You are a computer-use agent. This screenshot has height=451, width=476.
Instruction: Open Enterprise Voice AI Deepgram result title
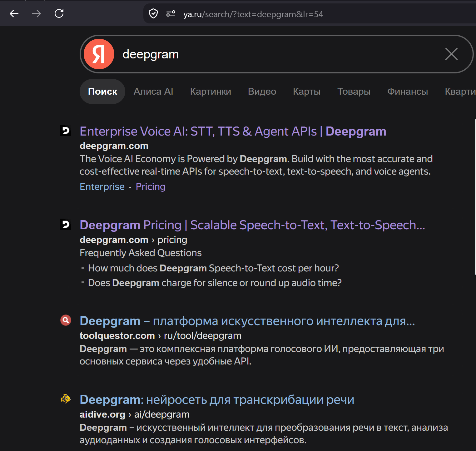(233, 131)
